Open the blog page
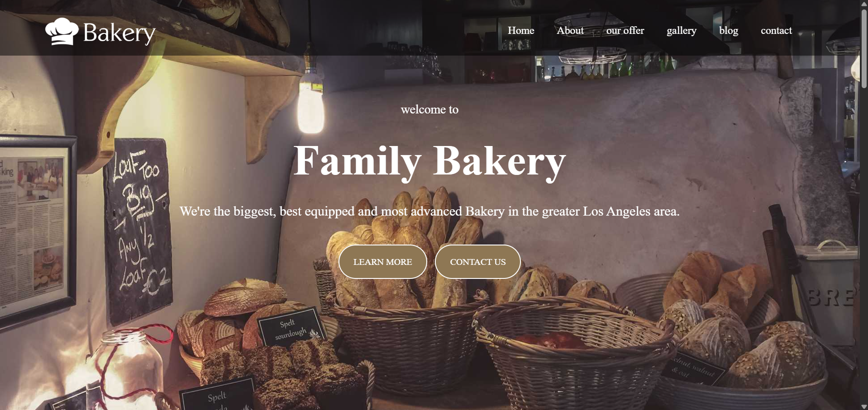 729,30
